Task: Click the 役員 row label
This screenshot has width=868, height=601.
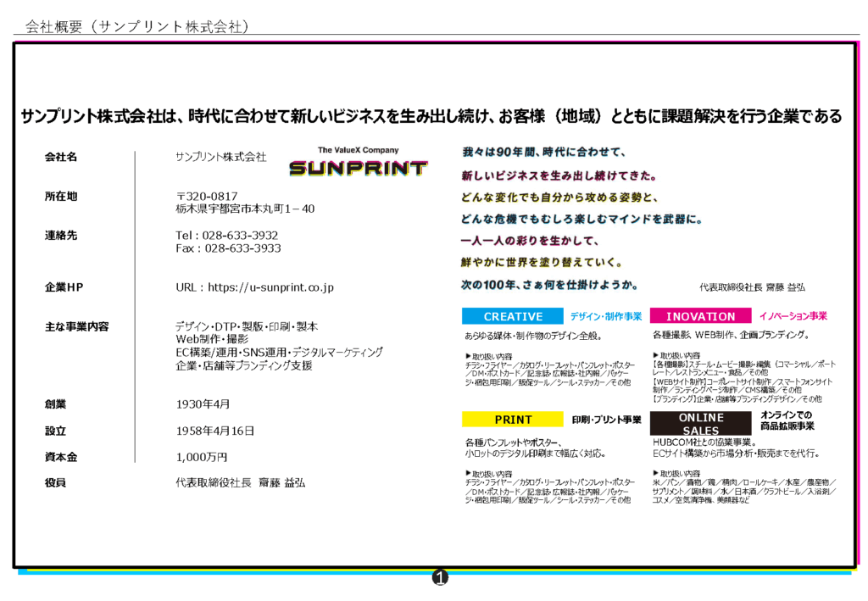Action: pos(55,483)
